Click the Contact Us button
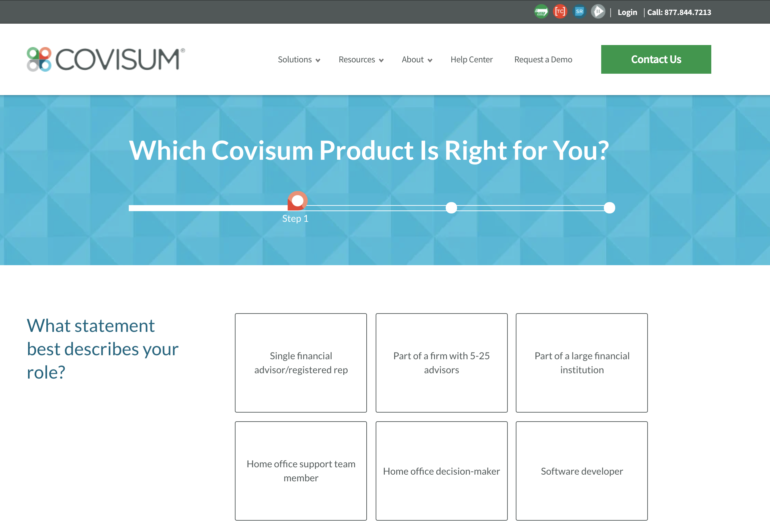This screenshot has width=770, height=532. (x=657, y=59)
